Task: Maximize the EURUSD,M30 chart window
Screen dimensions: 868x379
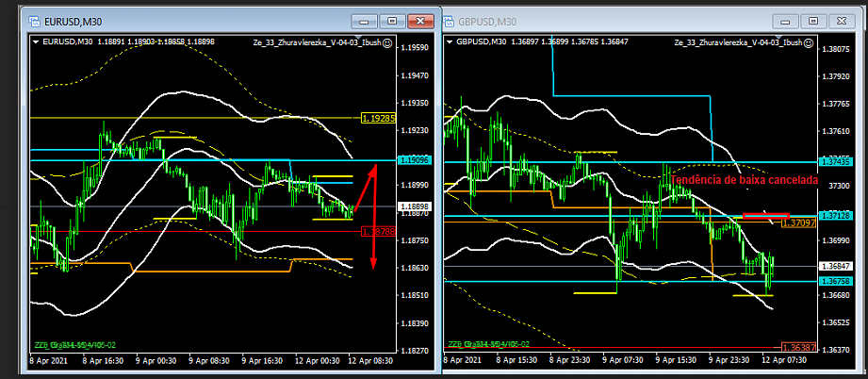Action: 392,20
